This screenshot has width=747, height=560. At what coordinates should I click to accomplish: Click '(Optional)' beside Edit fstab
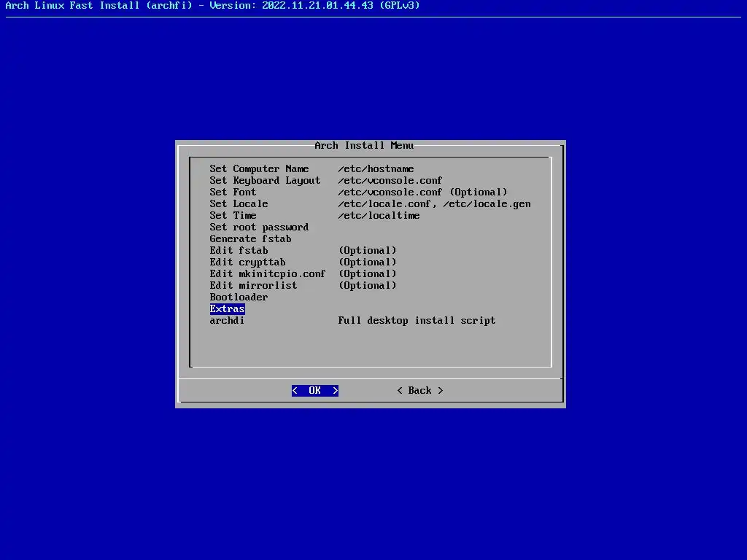click(368, 251)
